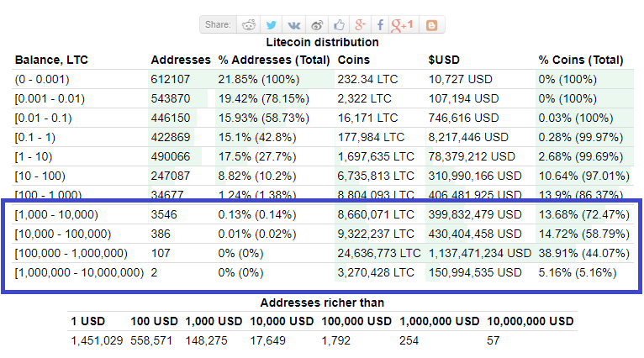Click the [1,000,000 - 10,000,000) balance range
The image size is (644, 358).
pyautogui.click(x=79, y=272)
